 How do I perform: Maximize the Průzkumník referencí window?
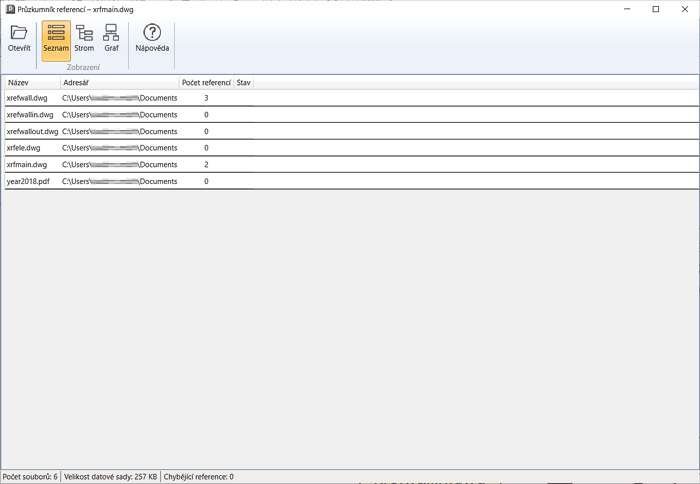[655, 9]
